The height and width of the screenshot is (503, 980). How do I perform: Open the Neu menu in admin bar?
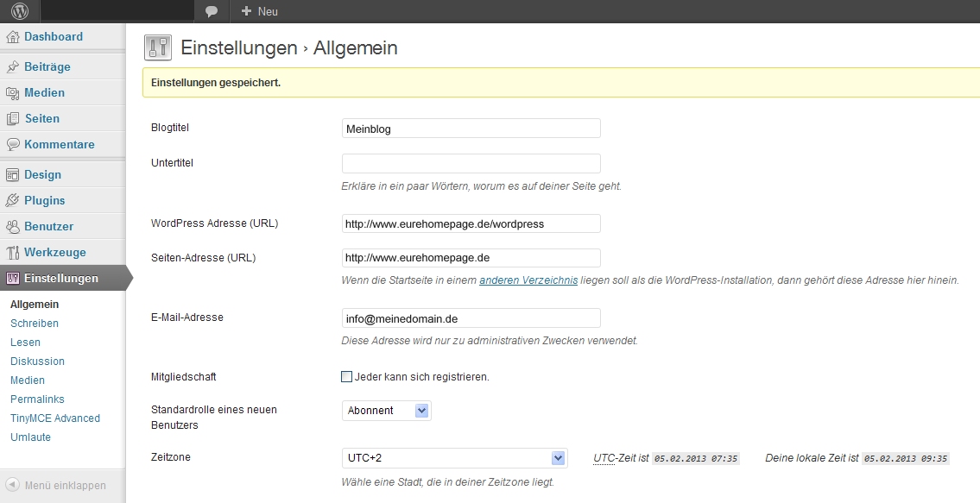tap(259, 11)
